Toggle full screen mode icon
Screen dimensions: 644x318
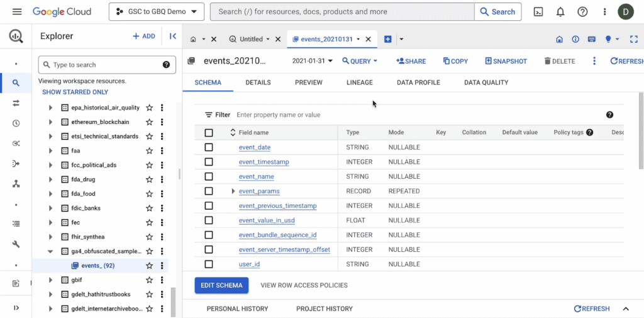pyautogui.click(x=634, y=39)
